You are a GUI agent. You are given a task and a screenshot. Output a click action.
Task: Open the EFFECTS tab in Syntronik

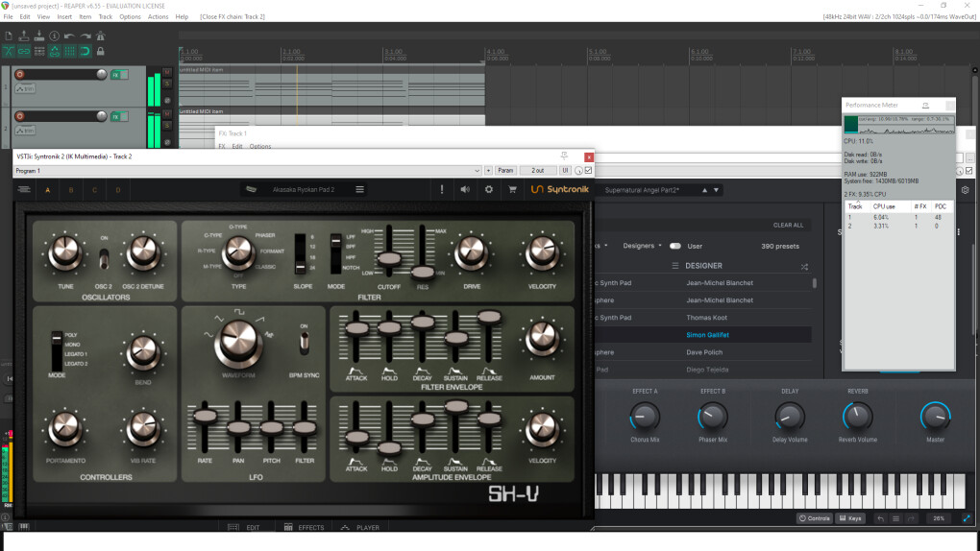pos(305,528)
